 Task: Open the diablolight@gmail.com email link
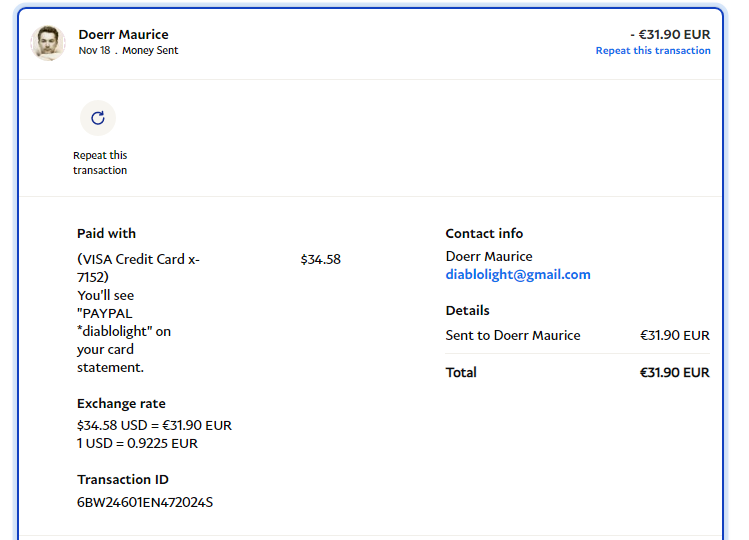tap(518, 275)
